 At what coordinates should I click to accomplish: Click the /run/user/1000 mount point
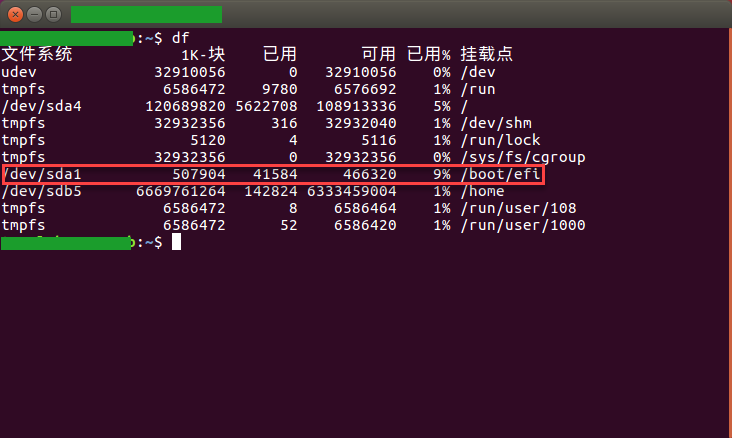click(x=523, y=226)
